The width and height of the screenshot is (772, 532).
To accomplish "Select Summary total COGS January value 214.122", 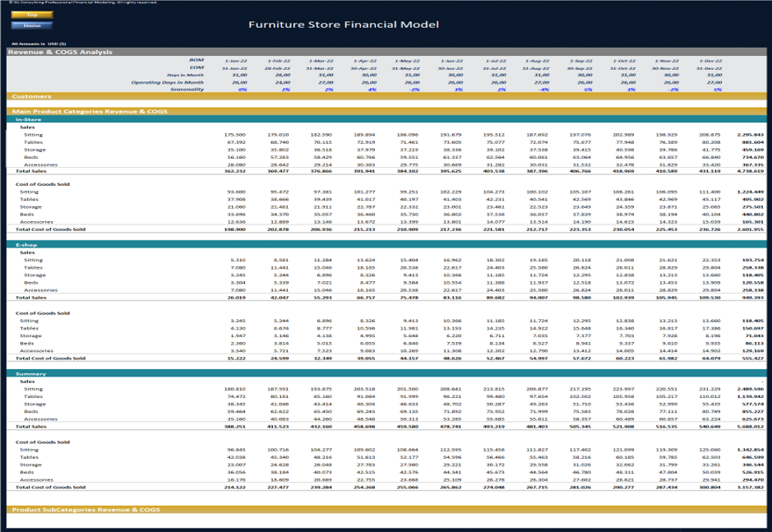I will click(235, 487).
